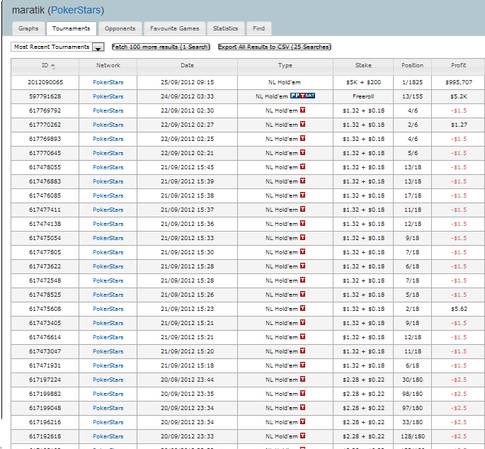Select the Tournaments tab

[71, 29]
